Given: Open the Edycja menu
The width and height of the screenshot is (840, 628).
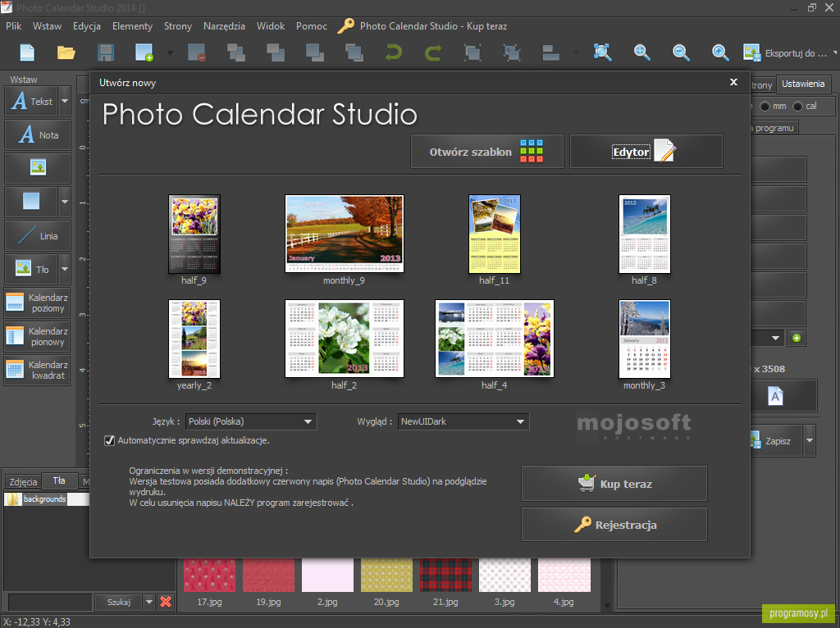Looking at the screenshot, I should [87, 25].
